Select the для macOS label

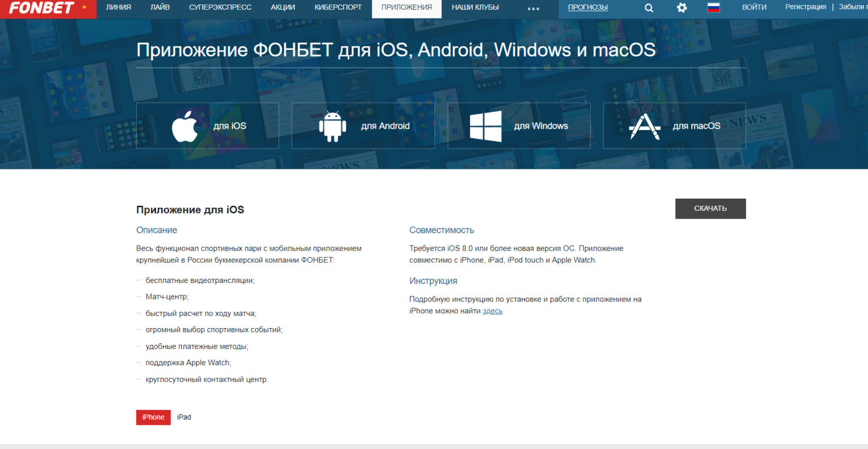point(696,126)
